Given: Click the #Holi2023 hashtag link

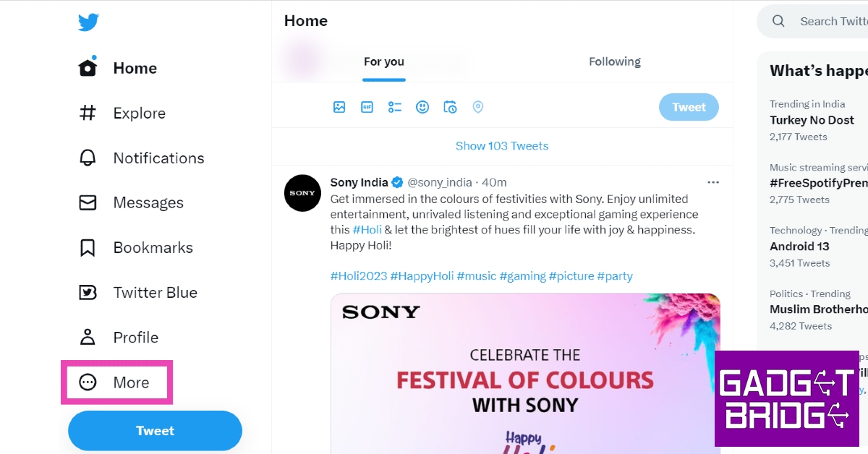Looking at the screenshot, I should point(358,276).
